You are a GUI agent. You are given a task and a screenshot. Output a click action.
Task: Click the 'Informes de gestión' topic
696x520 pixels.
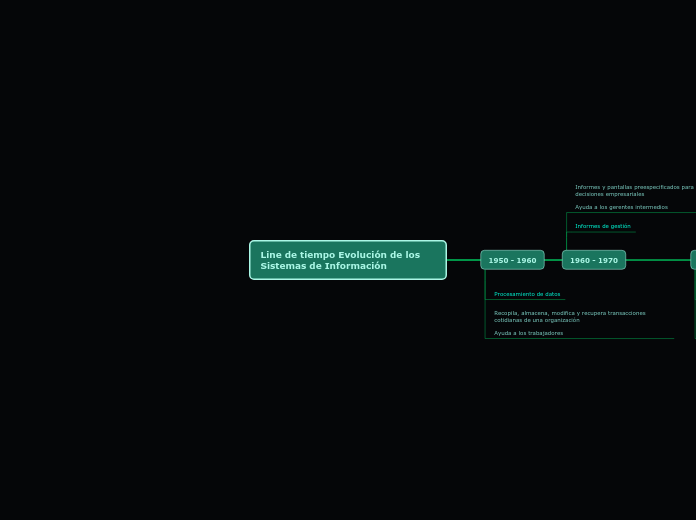(603, 226)
